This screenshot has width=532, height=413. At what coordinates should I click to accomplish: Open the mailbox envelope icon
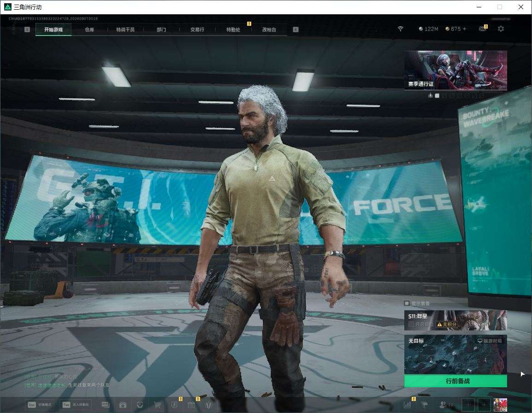pyautogui.click(x=483, y=29)
